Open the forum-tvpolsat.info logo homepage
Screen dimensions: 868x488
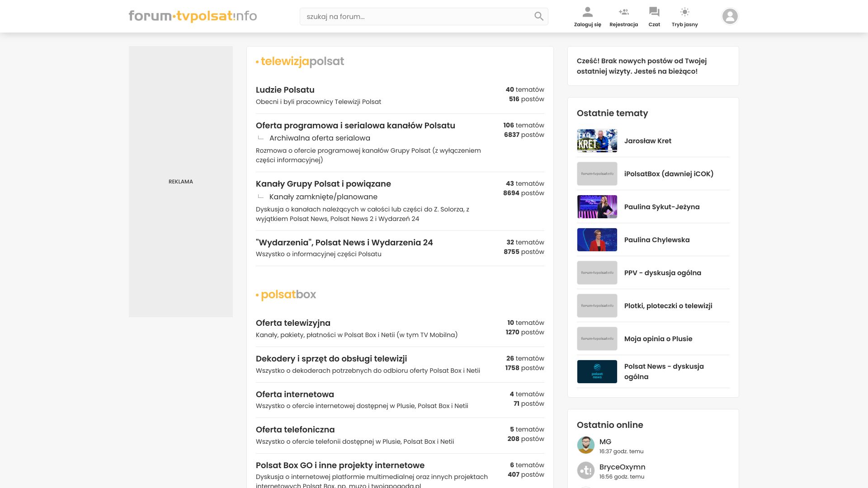coord(193,16)
